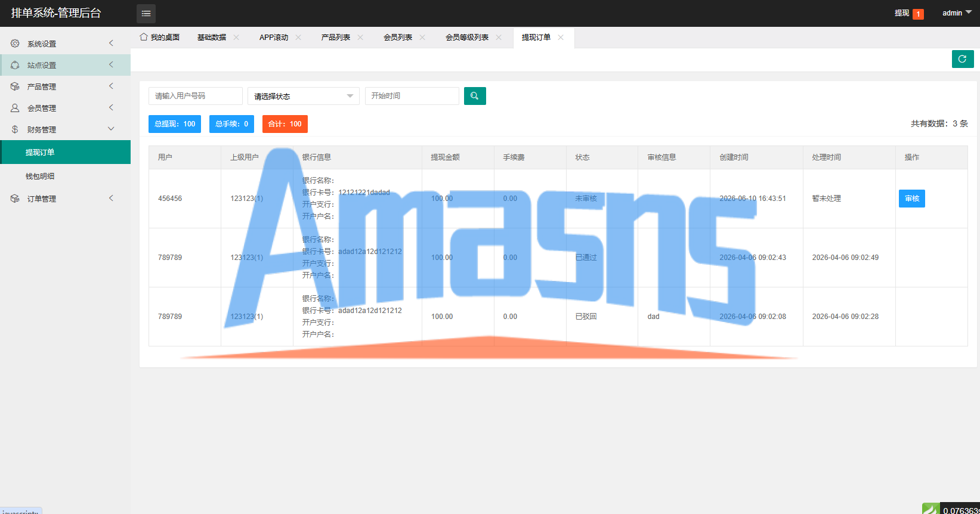Expand the 系统设置 menu chevron
This screenshot has height=514, width=980.
(111, 43)
